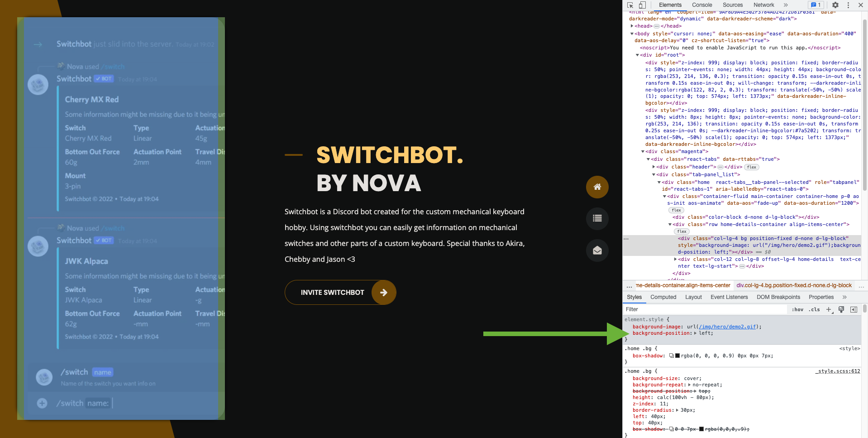
Task: Toggle element state with the :hov button
Action: click(797, 309)
